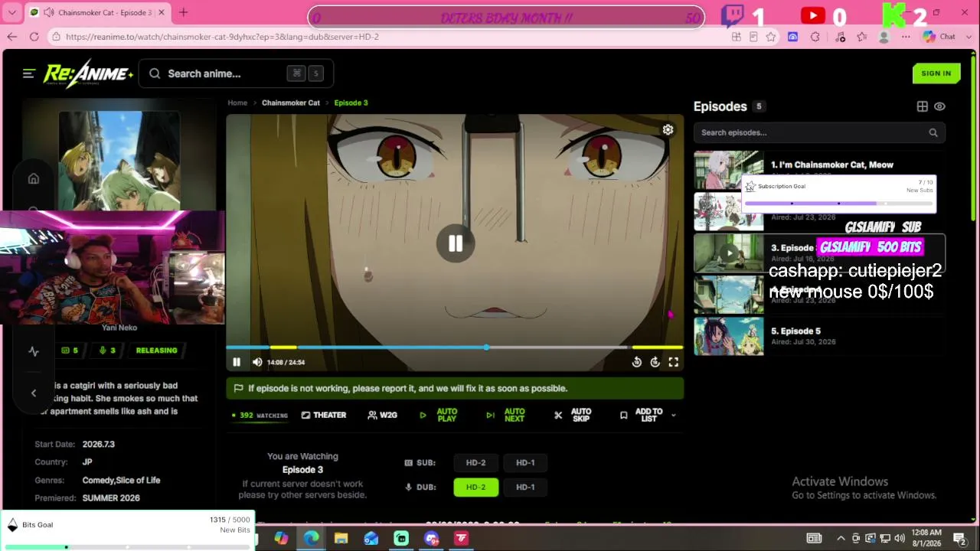Toggle episode visibility eye icon
The height and width of the screenshot is (551, 980).
939,106
